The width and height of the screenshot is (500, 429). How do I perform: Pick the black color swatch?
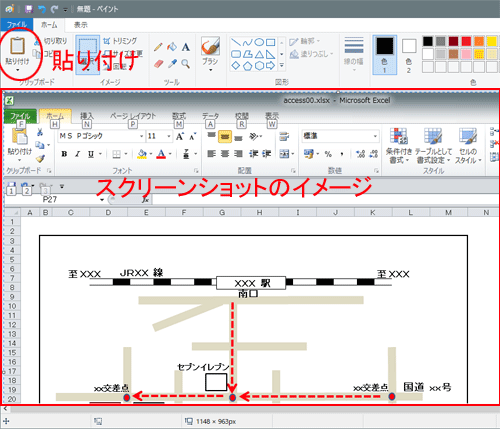pyautogui.click(x=428, y=41)
